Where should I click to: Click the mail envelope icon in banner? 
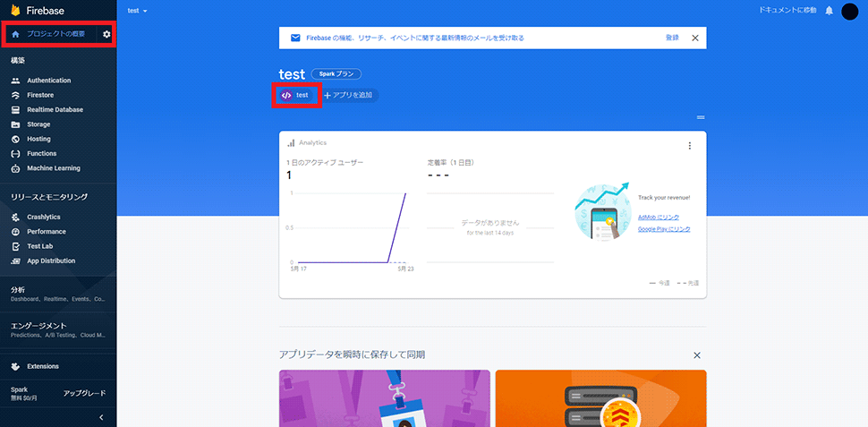(295, 38)
